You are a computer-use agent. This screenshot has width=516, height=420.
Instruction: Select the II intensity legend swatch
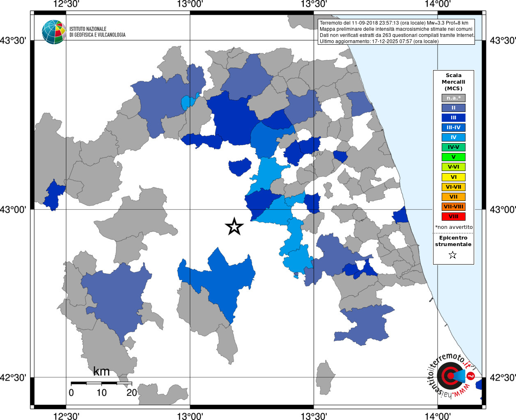pyautogui.click(x=454, y=108)
